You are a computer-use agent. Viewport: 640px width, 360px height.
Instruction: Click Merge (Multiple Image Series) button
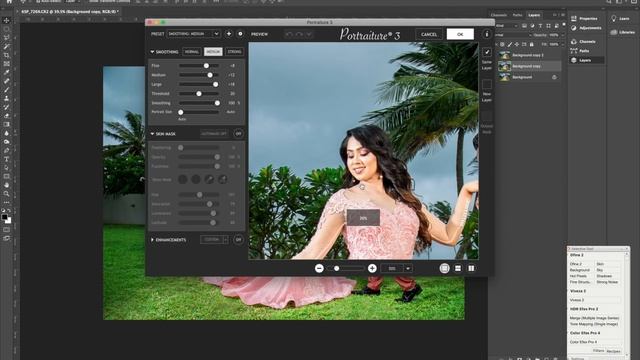pos(595,318)
